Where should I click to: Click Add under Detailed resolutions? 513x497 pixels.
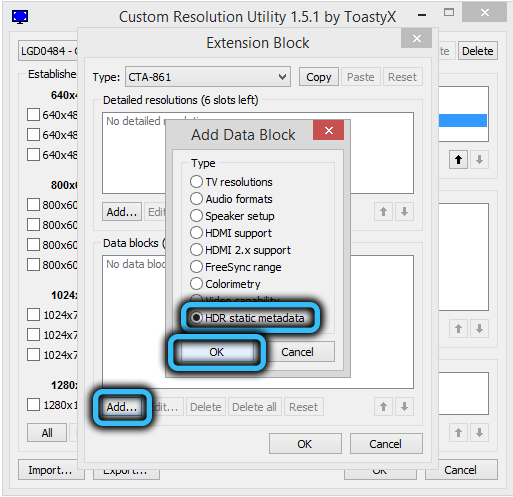pos(122,212)
